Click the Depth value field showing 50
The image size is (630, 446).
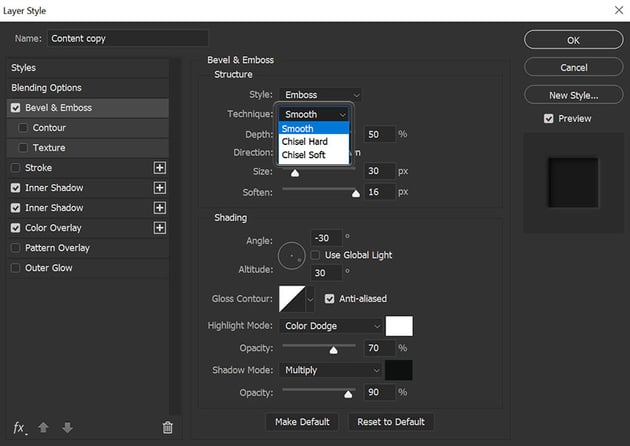pos(380,134)
